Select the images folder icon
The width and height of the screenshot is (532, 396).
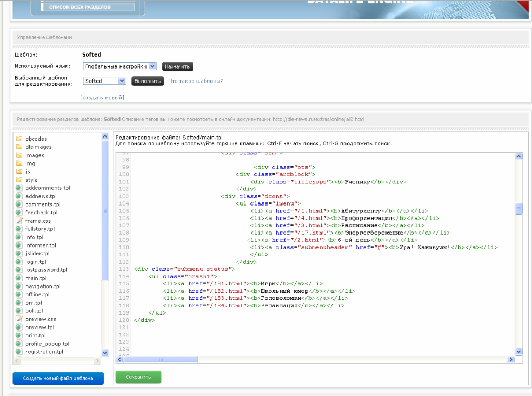[19, 155]
